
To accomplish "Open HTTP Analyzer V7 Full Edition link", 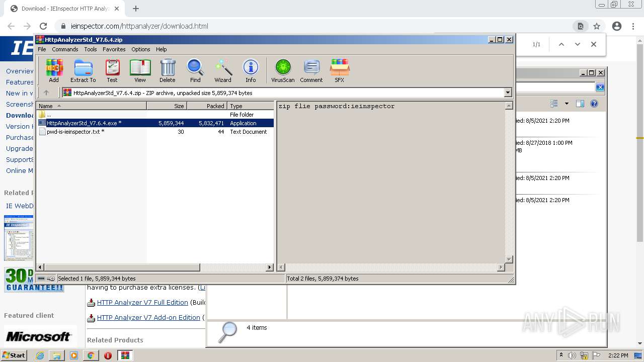I will click(142, 302).
